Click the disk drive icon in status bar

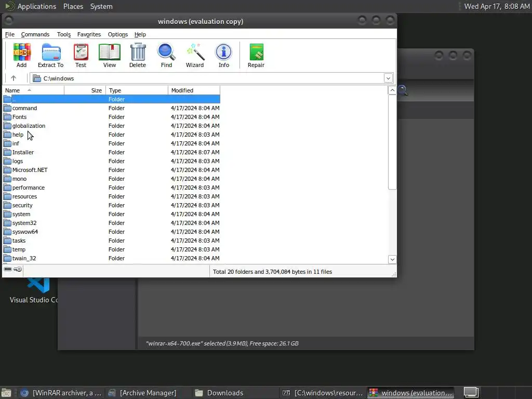[x=8, y=269]
